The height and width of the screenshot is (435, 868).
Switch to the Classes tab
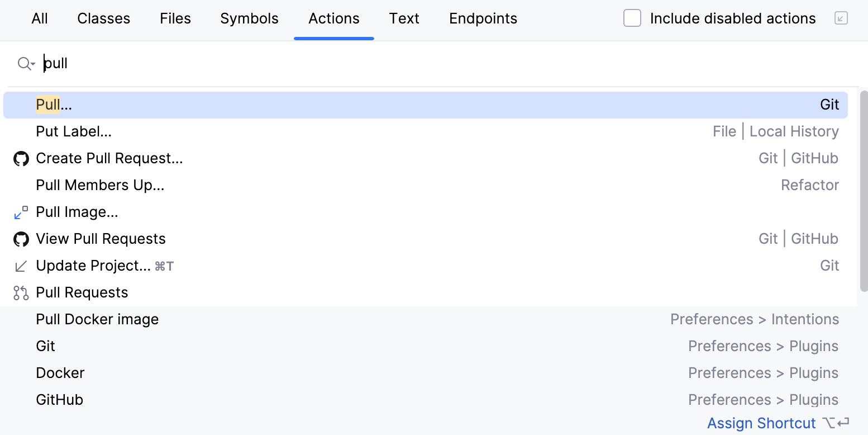[x=103, y=18]
